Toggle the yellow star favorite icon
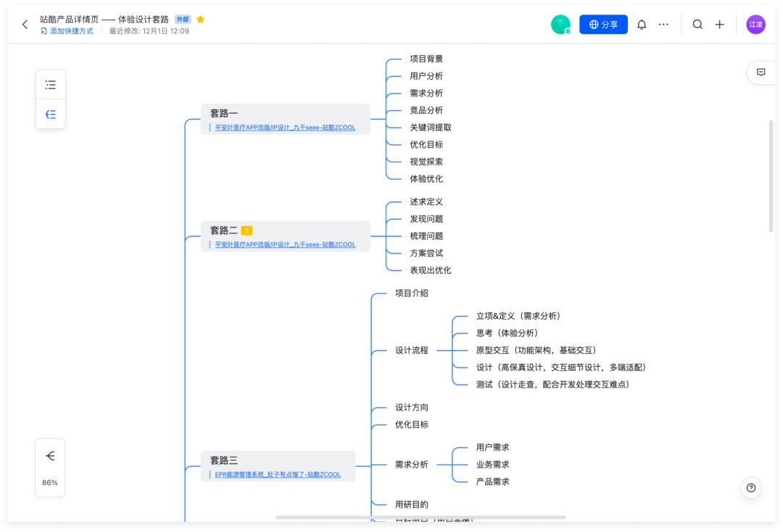Viewport: 783px width, 532px height. [x=201, y=20]
